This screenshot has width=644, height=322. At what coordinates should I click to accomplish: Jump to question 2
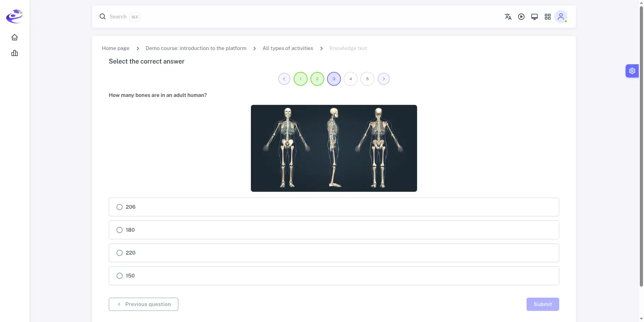pyautogui.click(x=317, y=79)
